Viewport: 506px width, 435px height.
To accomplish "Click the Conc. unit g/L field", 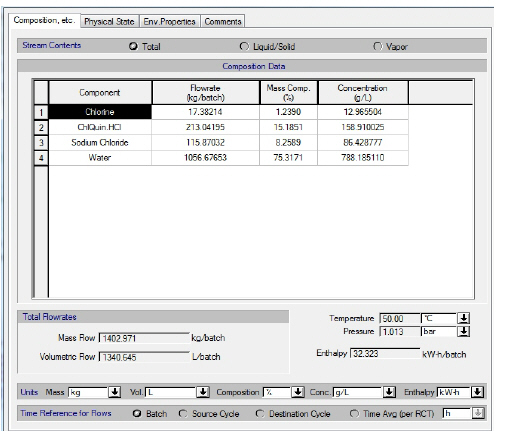I will 357,392.
